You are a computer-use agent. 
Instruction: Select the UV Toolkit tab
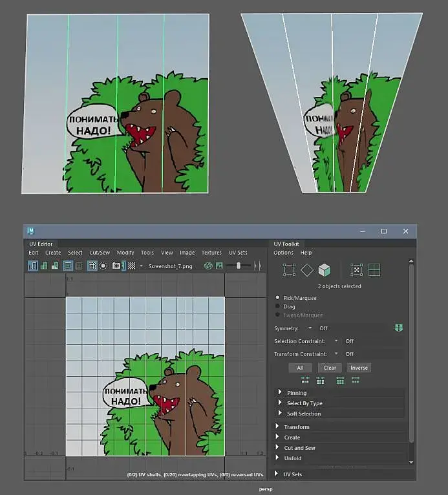(x=286, y=244)
